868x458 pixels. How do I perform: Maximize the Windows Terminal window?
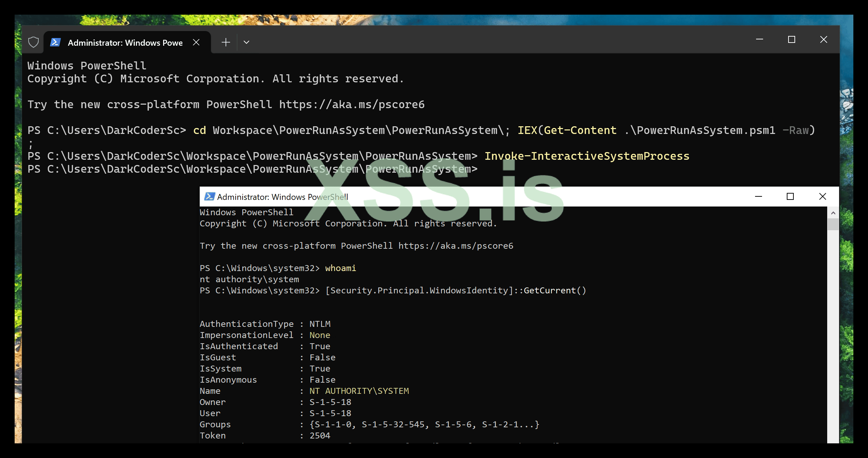click(791, 39)
